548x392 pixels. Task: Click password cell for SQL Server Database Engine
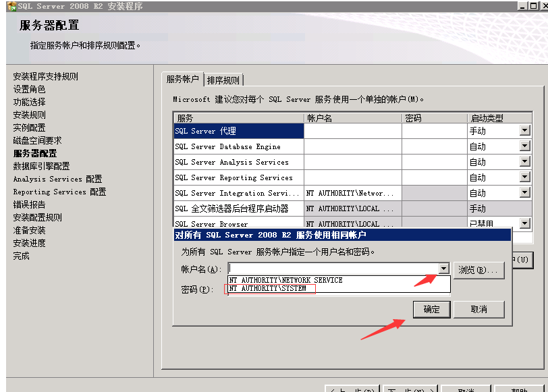(x=435, y=146)
